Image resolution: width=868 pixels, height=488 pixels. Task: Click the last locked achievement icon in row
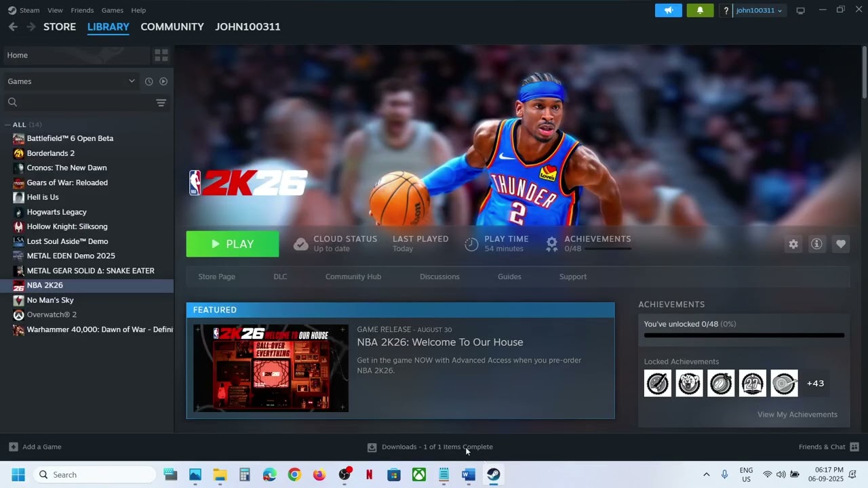[x=784, y=384]
